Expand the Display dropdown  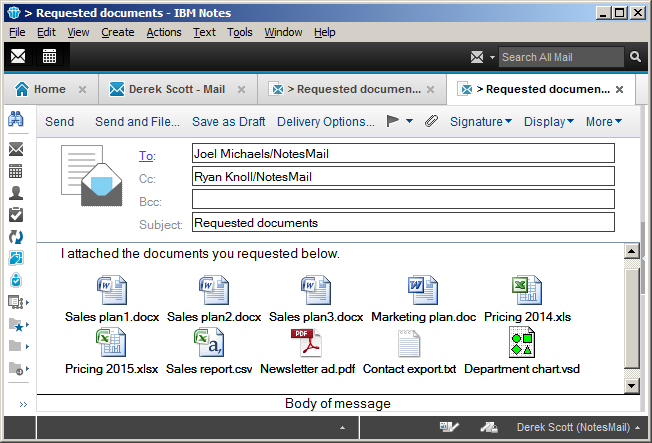click(549, 122)
